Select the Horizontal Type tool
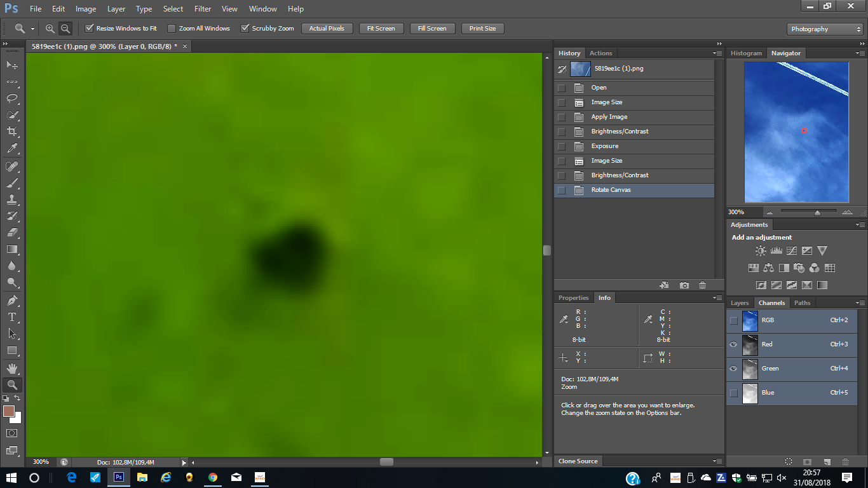This screenshot has height=488, width=868. click(x=12, y=316)
